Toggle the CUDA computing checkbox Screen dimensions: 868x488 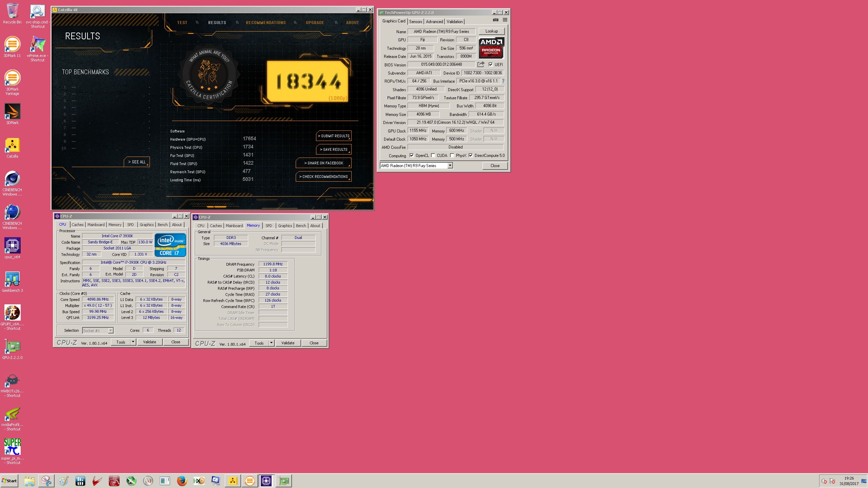(x=433, y=156)
